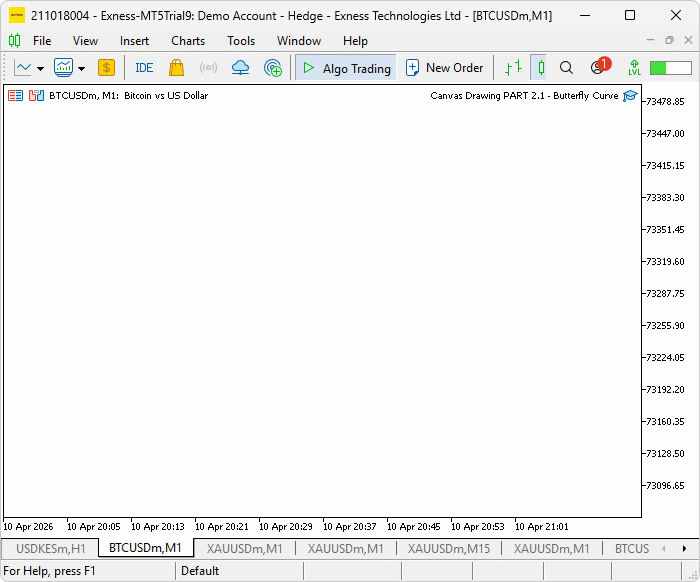Click the Signals broadcast icon
This screenshot has width=700, height=582.
coord(208,68)
